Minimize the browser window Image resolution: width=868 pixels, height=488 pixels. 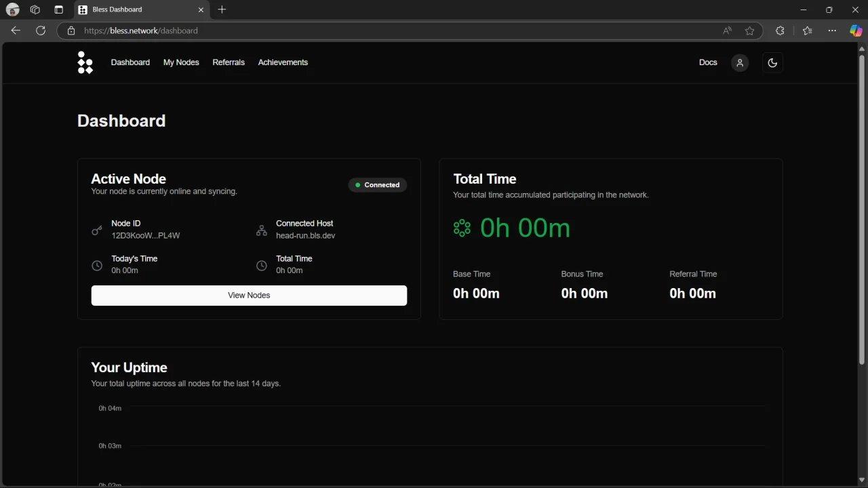(x=804, y=9)
